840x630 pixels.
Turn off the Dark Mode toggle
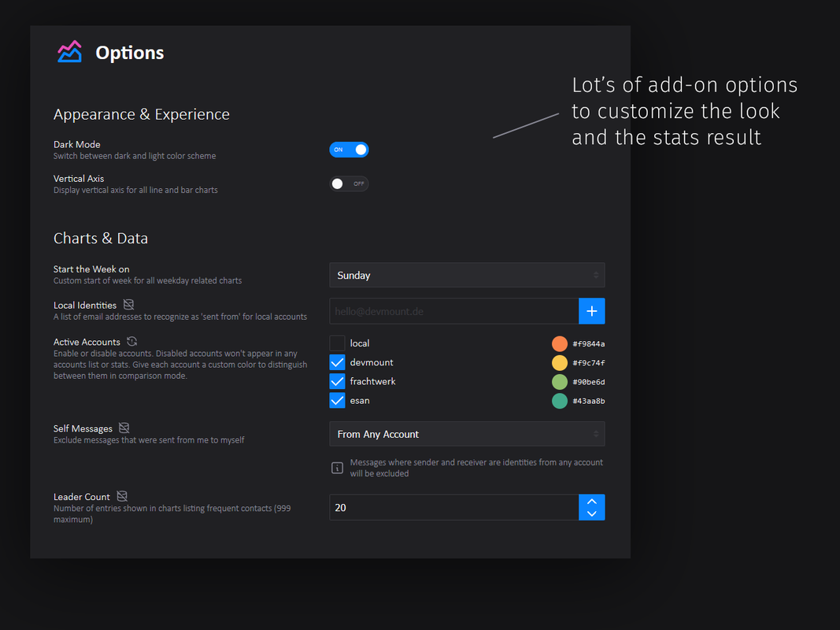[349, 150]
